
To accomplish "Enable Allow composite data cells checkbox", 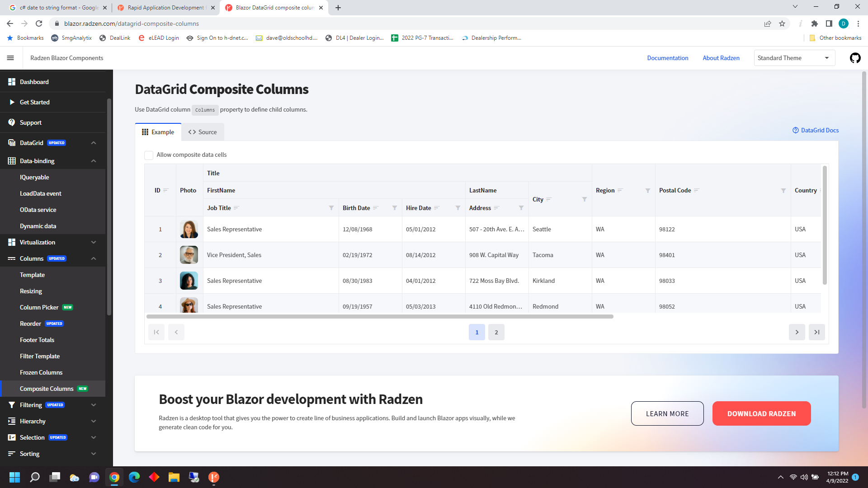I will click(149, 155).
